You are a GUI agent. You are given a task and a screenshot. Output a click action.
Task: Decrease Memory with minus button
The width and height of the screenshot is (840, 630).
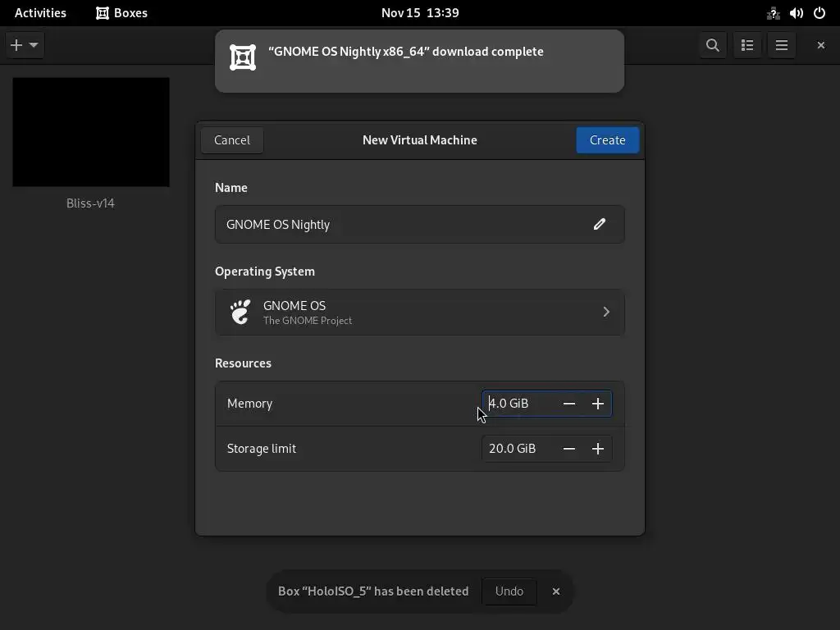(x=569, y=404)
